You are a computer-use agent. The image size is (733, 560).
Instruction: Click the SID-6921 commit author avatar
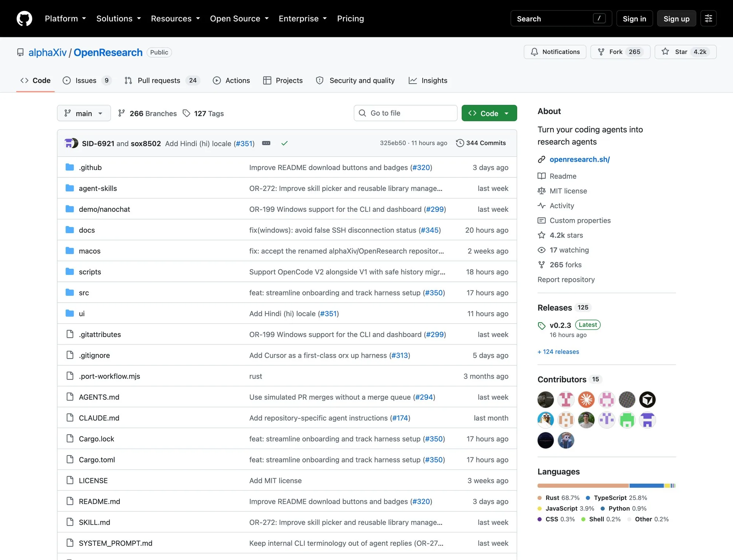point(69,143)
